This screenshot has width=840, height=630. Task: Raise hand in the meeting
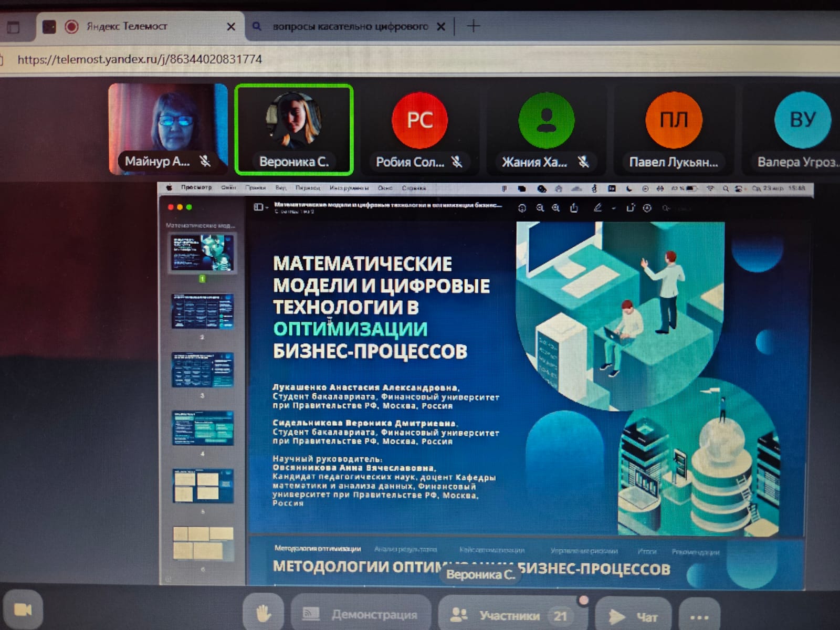pyautogui.click(x=263, y=613)
